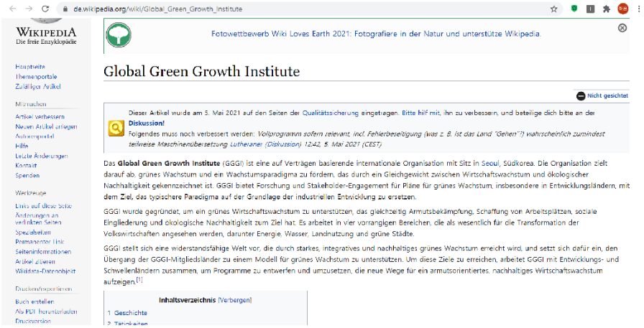Follow the Seoul link in the intro
The image size is (644, 328).
click(x=490, y=163)
